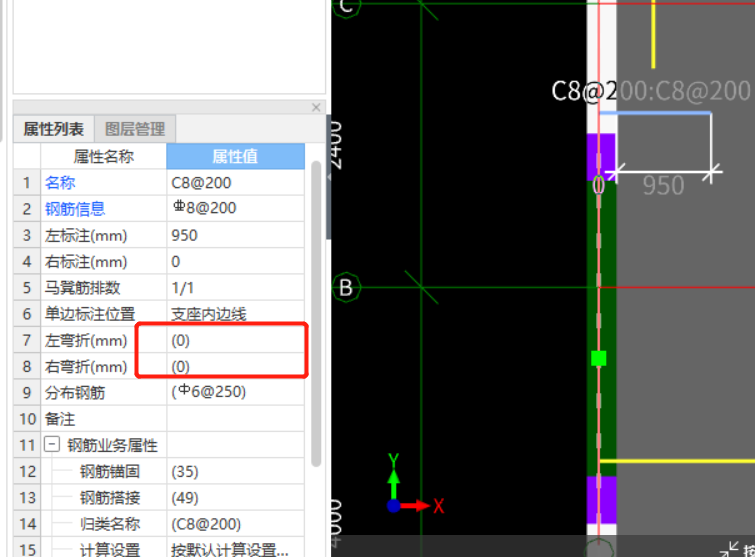This screenshot has width=755, height=557.
Task: Edit the 马凳筋排数 value 1/1
Action: pyautogui.click(x=235, y=287)
